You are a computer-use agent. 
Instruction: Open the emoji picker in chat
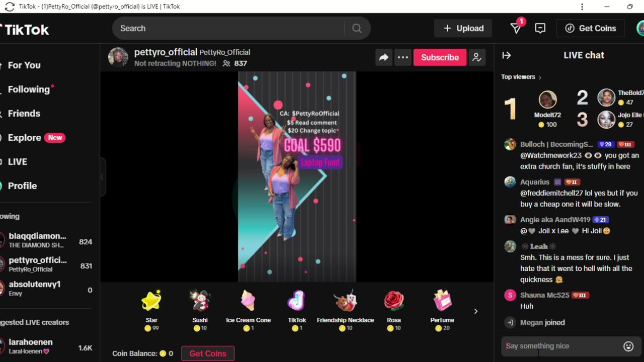coord(628,346)
